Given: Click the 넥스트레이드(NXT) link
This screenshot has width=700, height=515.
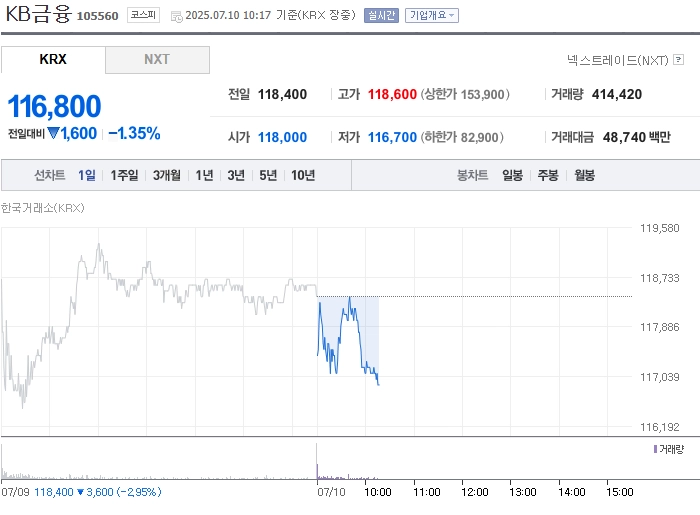Looking at the screenshot, I should [x=618, y=60].
